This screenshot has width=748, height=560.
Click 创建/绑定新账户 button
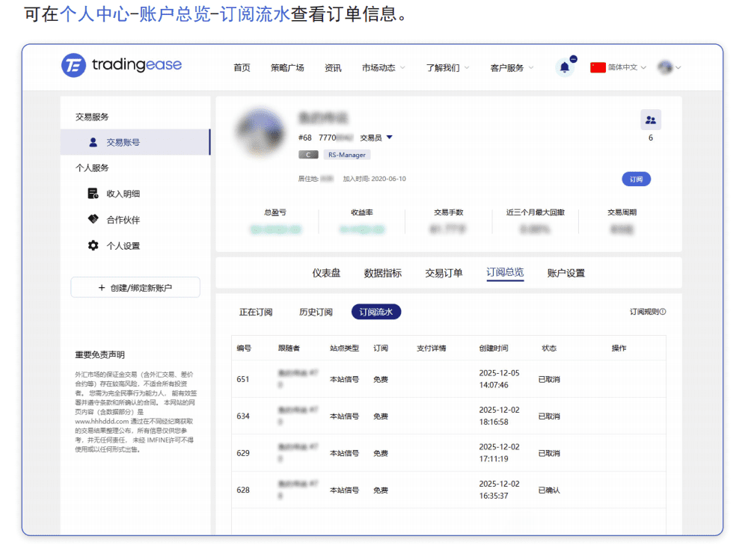[x=135, y=288]
